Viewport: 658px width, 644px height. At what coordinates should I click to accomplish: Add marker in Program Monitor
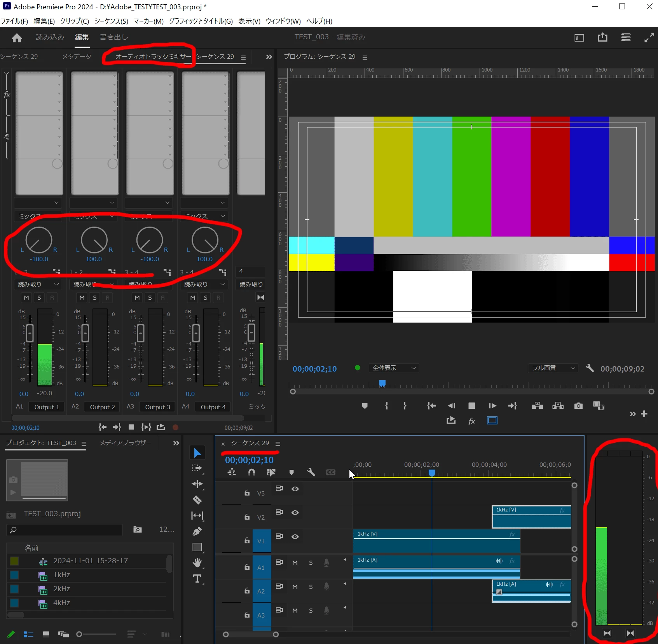pyautogui.click(x=365, y=406)
